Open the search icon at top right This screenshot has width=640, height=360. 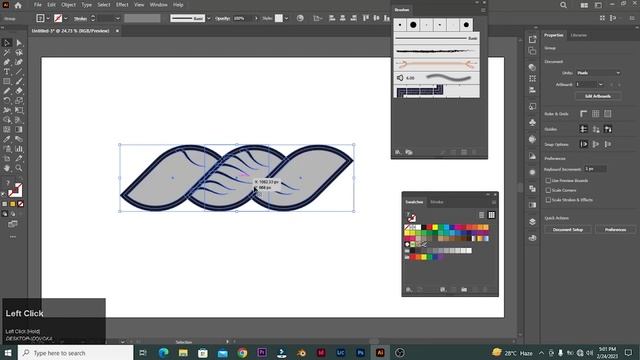[563, 5]
